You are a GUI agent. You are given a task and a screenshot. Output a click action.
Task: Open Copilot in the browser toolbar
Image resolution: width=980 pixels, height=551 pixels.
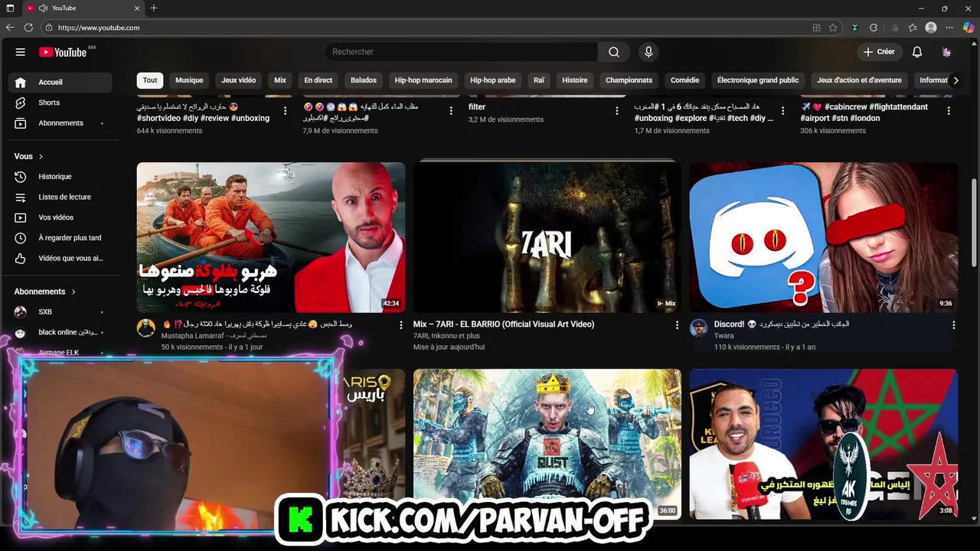[969, 28]
